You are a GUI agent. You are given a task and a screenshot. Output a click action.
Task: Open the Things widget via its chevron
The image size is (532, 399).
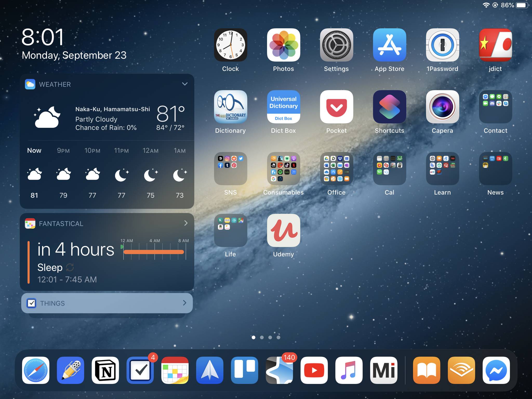tap(185, 303)
